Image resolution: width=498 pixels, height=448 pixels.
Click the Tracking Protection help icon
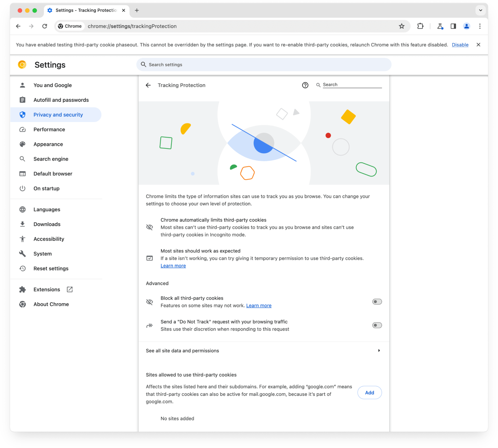305,85
